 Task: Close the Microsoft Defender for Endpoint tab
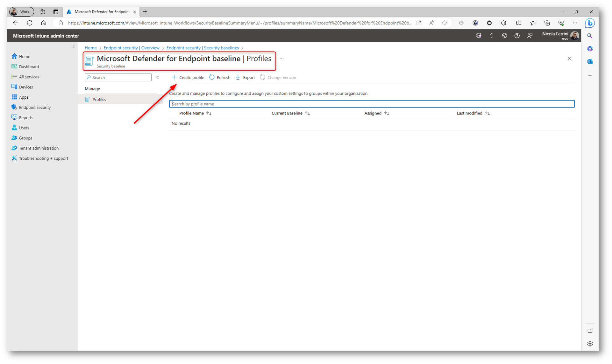click(x=134, y=12)
